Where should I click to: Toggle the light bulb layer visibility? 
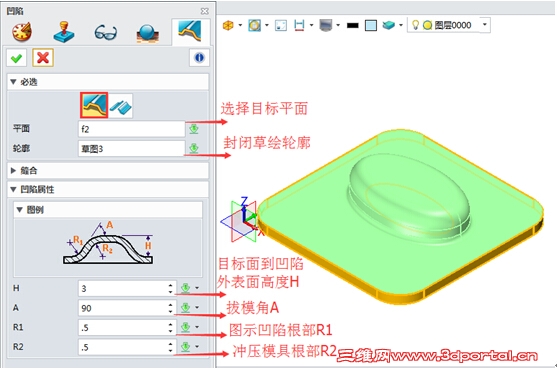coord(415,25)
